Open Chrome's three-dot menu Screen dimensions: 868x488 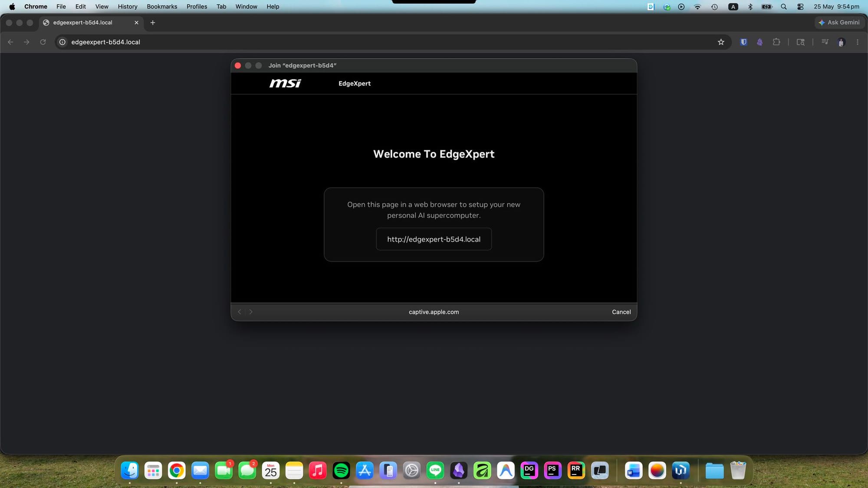tap(857, 42)
